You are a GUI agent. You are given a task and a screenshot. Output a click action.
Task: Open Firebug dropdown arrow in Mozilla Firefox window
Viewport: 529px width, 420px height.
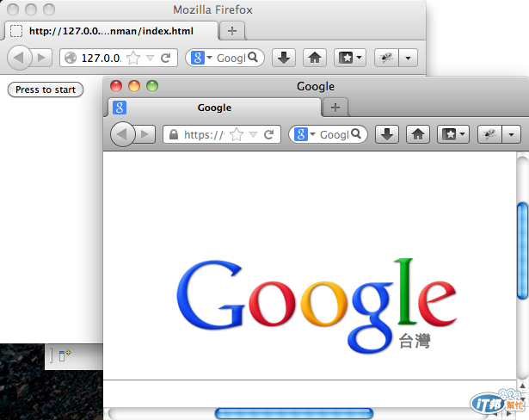(x=409, y=58)
